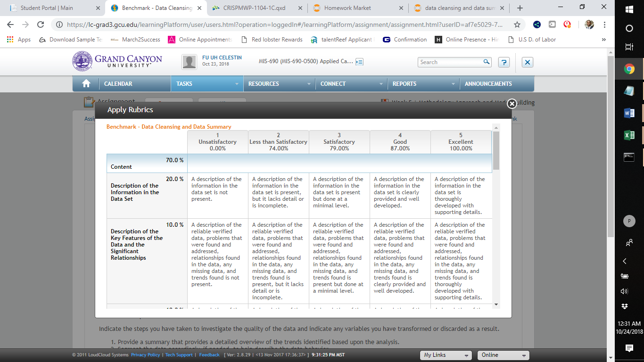Image resolution: width=644 pixels, height=362 pixels.
Task: Open the My Links dropdown
Action: tap(446, 355)
